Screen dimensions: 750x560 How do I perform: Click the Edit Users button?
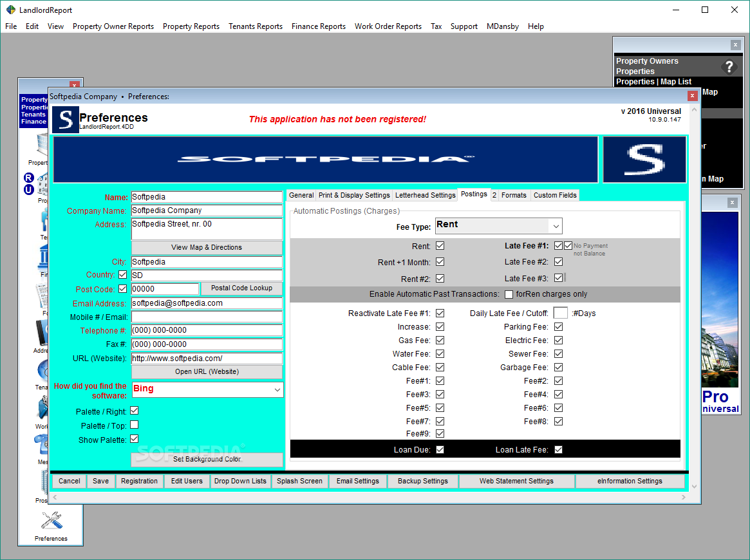pyautogui.click(x=187, y=481)
